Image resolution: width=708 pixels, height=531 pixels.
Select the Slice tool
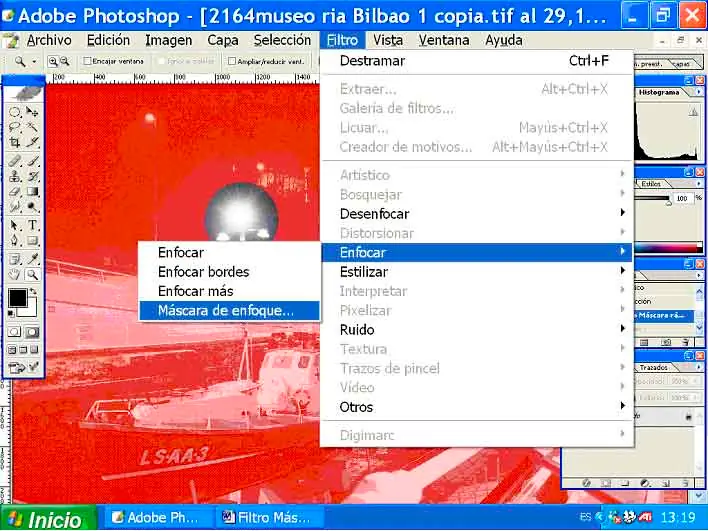[x=32, y=143]
